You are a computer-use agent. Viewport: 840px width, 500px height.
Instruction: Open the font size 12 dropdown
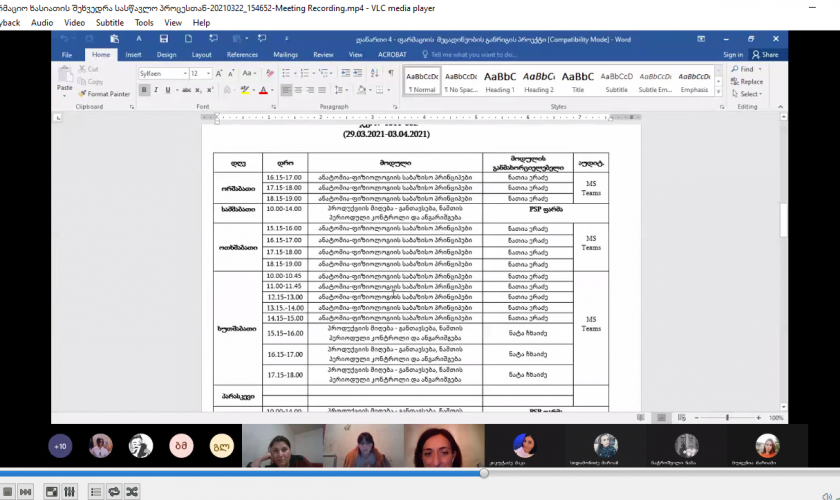click(x=208, y=74)
